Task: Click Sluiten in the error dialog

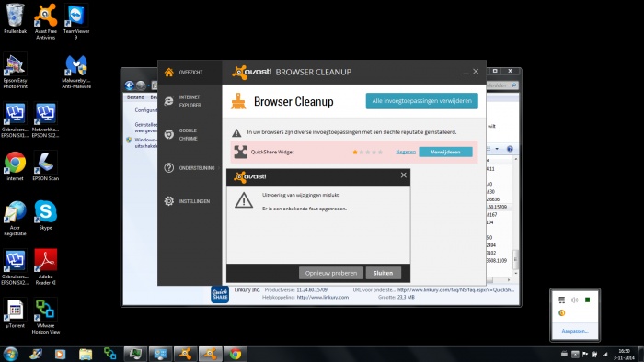Action: tap(383, 273)
